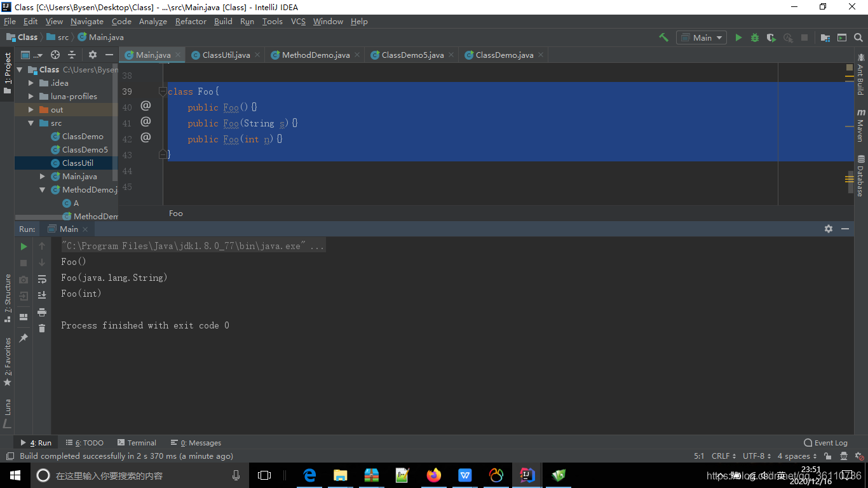
Task: Expand the out folder
Action: 31,109
